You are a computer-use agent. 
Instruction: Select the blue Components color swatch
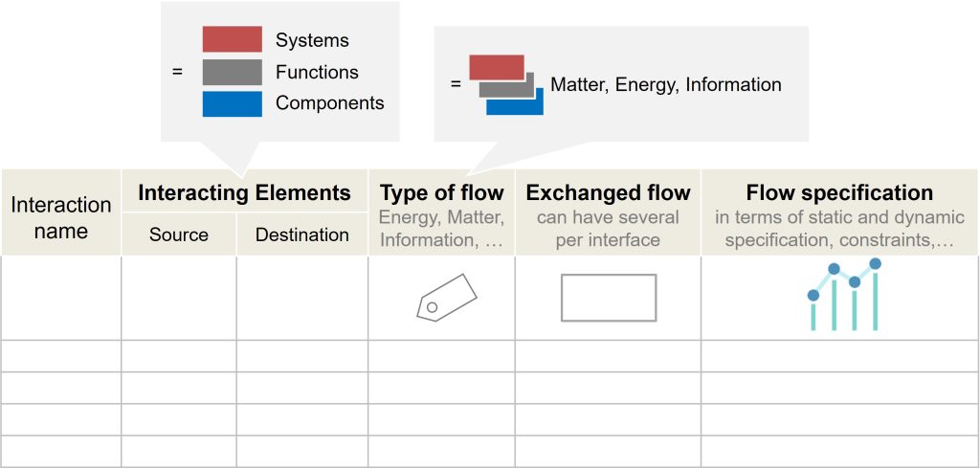(232, 103)
